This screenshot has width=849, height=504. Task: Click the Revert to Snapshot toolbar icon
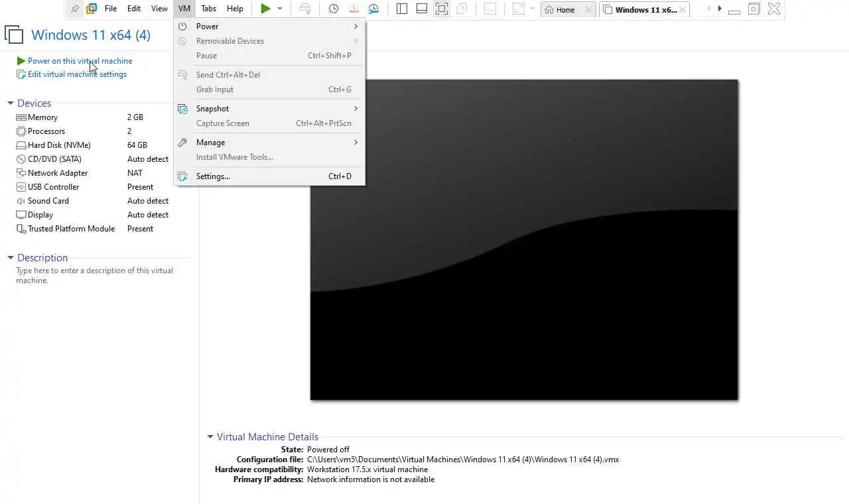click(354, 9)
